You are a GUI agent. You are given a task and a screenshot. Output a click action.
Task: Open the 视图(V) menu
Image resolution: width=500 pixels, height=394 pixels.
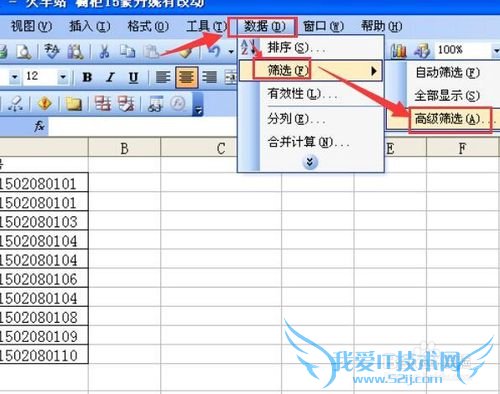coord(31,26)
